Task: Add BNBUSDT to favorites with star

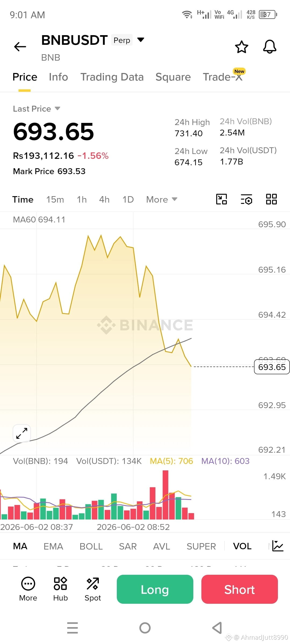Action: [x=242, y=47]
